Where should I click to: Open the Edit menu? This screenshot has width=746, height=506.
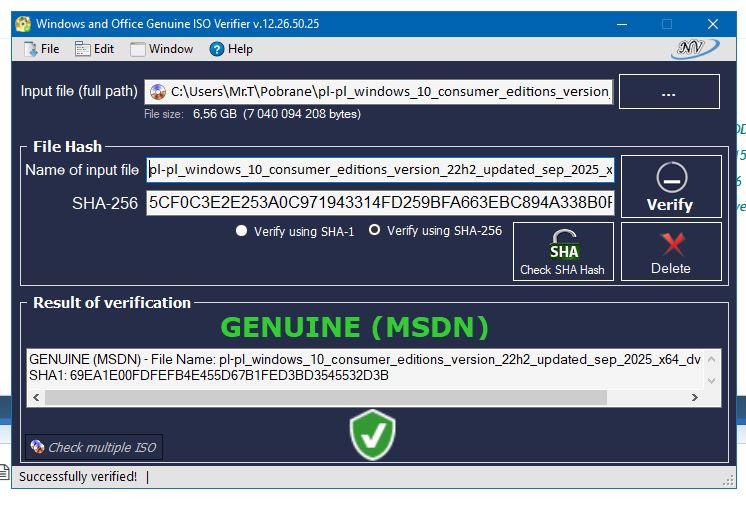pyautogui.click(x=95, y=49)
